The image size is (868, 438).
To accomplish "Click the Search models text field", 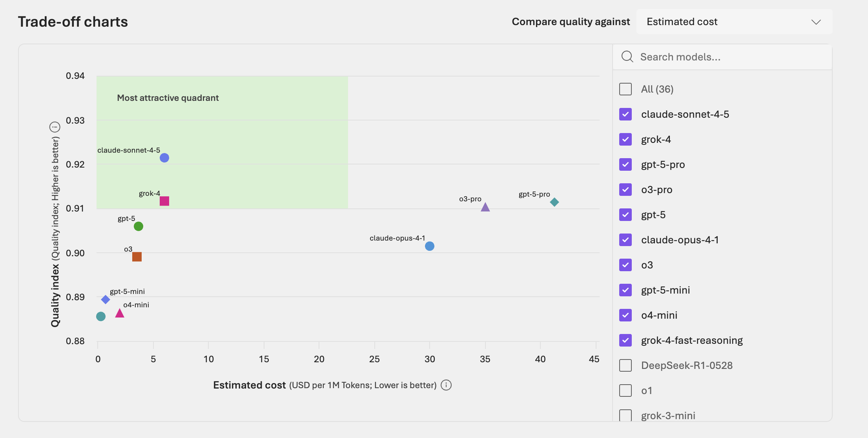I will (730, 57).
